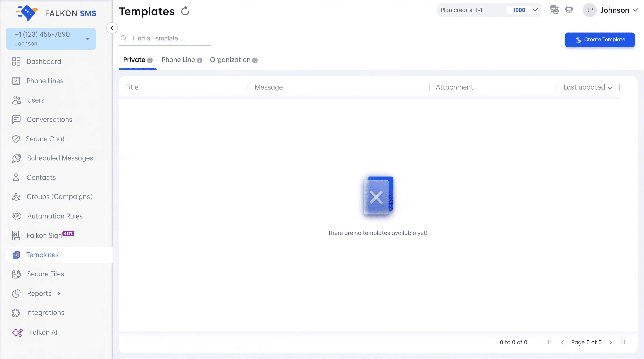Sort by the Attachment column header

(x=454, y=87)
